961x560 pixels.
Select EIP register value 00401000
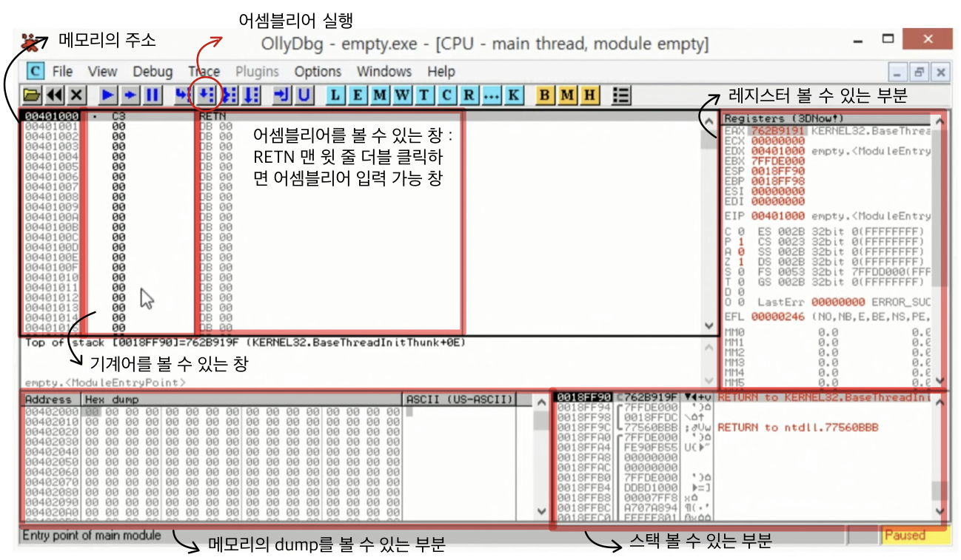[x=777, y=216]
